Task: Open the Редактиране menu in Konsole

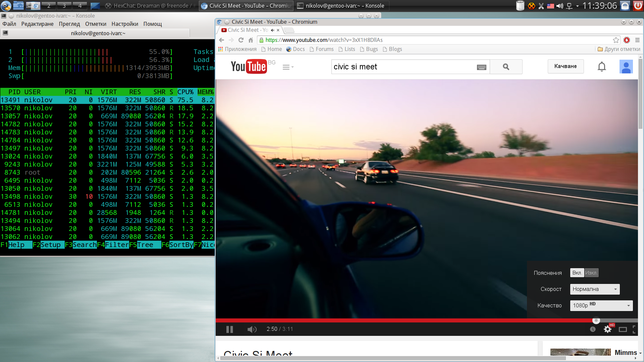Action: pos(37,24)
